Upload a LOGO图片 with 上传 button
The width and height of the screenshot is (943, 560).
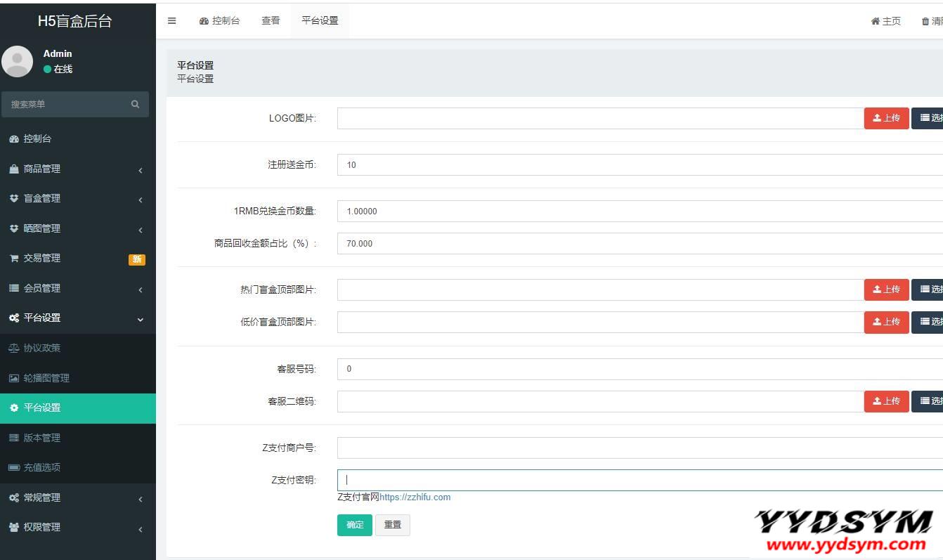(887, 118)
